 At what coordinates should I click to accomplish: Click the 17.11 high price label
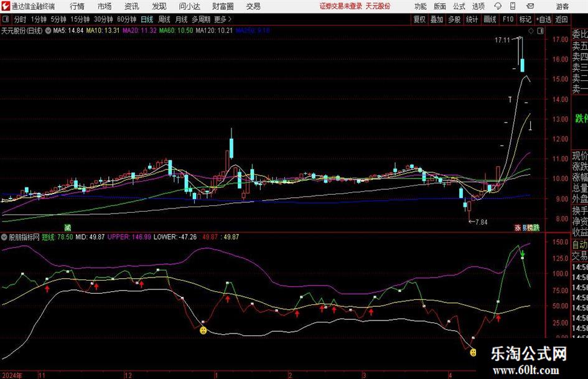(502, 40)
